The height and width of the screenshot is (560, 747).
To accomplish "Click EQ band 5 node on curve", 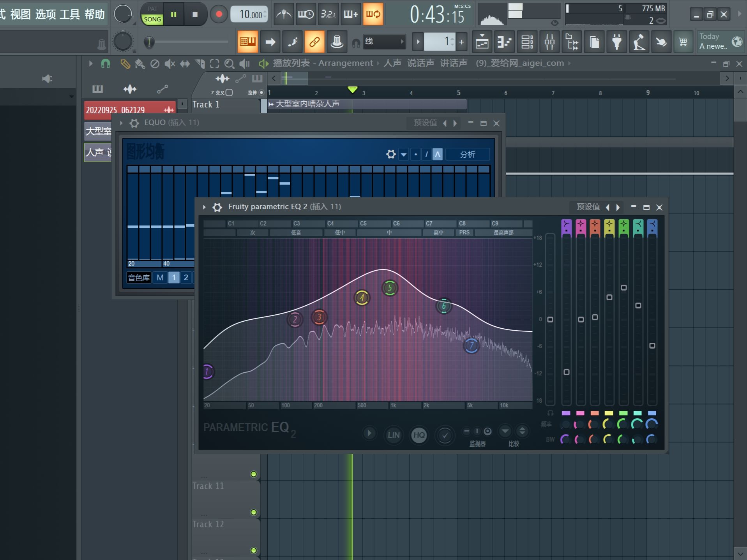I will pyautogui.click(x=390, y=288).
